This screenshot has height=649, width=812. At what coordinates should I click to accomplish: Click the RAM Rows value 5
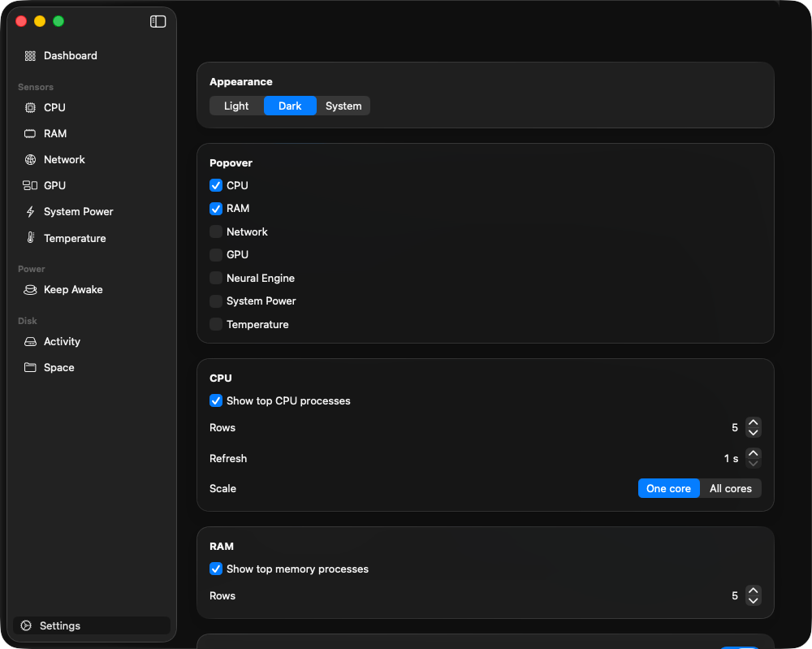pos(734,595)
